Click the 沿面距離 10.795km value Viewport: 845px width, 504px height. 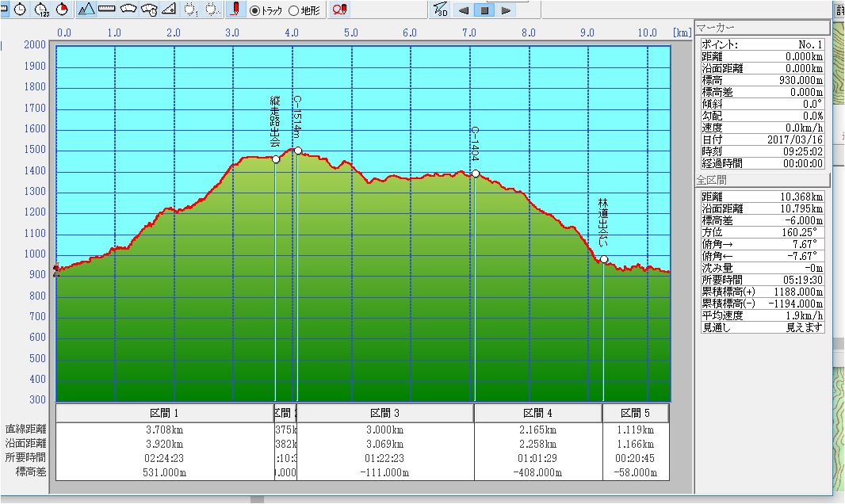pyautogui.click(x=801, y=208)
